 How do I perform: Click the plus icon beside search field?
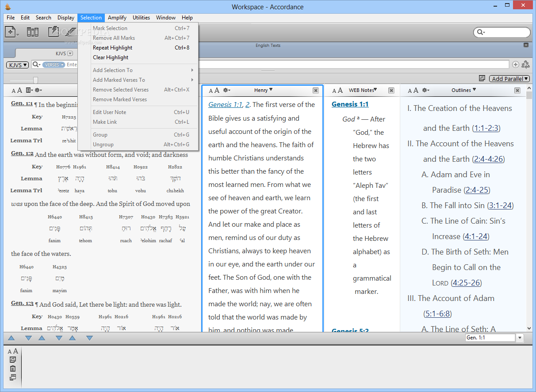pyautogui.click(x=516, y=65)
